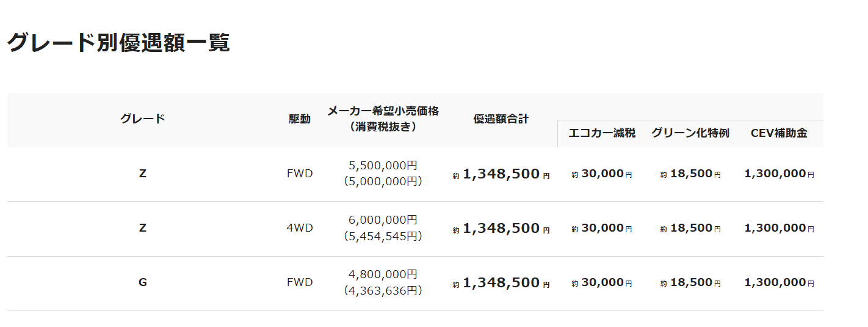Select the エコカー減税 sub-header
Screen dimensions: 868x327
tap(602, 133)
